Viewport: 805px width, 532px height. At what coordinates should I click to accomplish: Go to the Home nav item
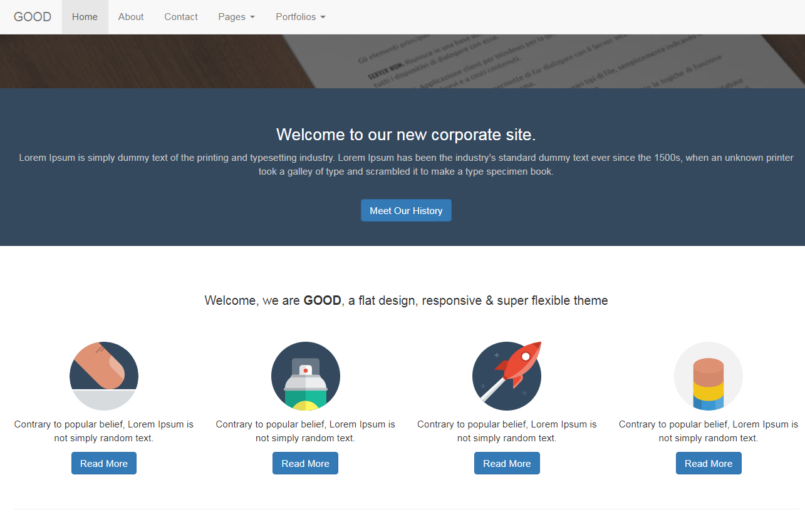pyautogui.click(x=85, y=17)
